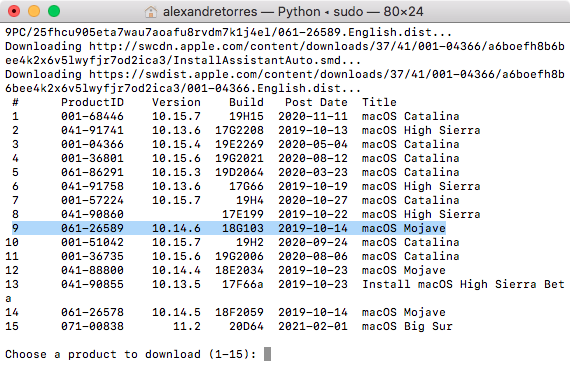The width and height of the screenshot is (570, 366).
Task: Click build number 18E2034
Action: [x=239, y=270]
